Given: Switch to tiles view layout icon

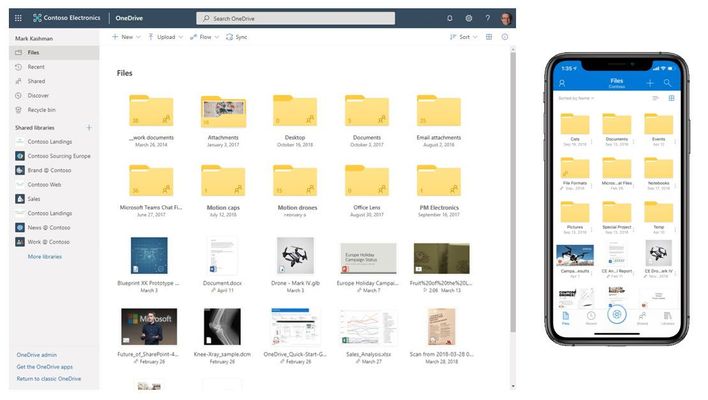Looking at the screenshot, I should 489,37.
